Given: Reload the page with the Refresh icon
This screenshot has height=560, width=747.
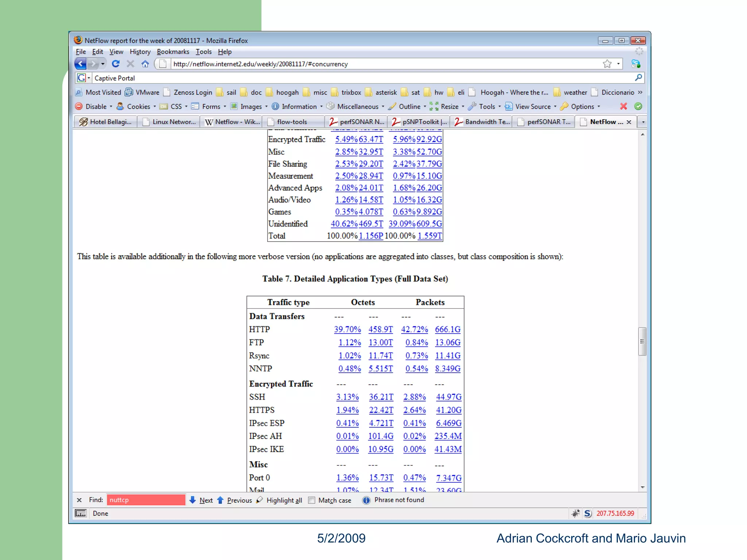Looking at the screenshot, I should (x=116, y=64).
